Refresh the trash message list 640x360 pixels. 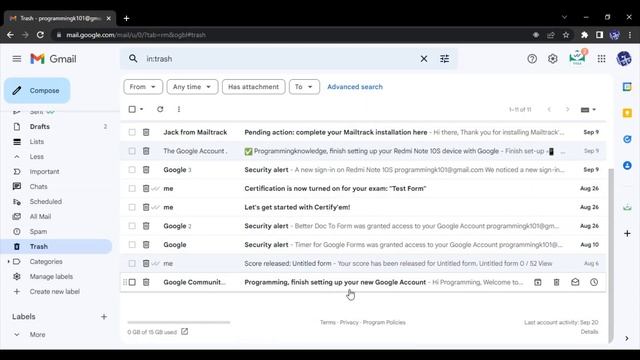point(160,109)
